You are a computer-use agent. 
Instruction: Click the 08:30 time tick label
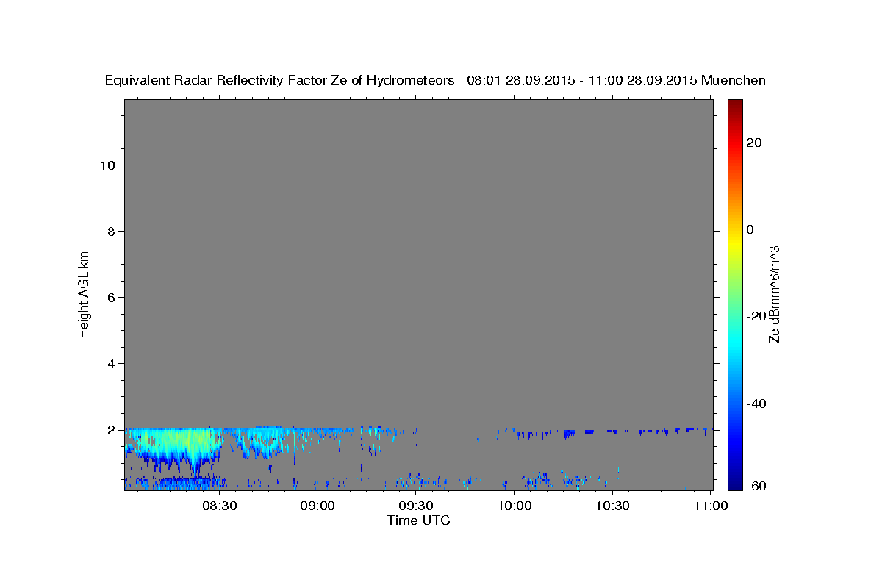click(220, 506)
